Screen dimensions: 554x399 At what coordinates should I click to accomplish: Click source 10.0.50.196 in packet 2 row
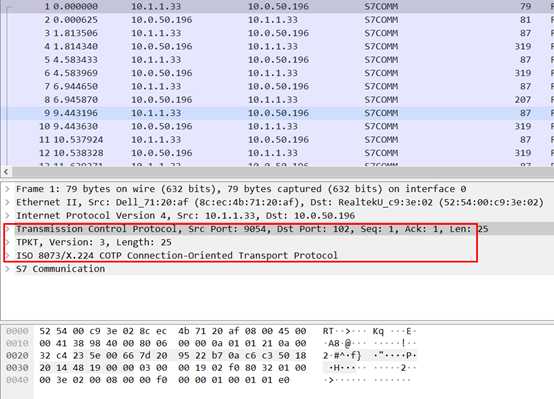161,20
